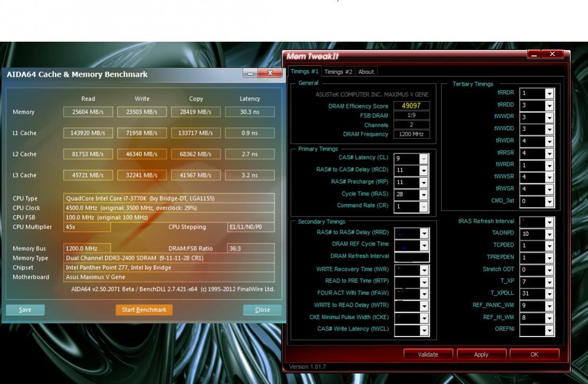Open tWWSR tertiary timing dropdown
The height and width of the screenshot is (384, 588).
[x=549, y=177]
